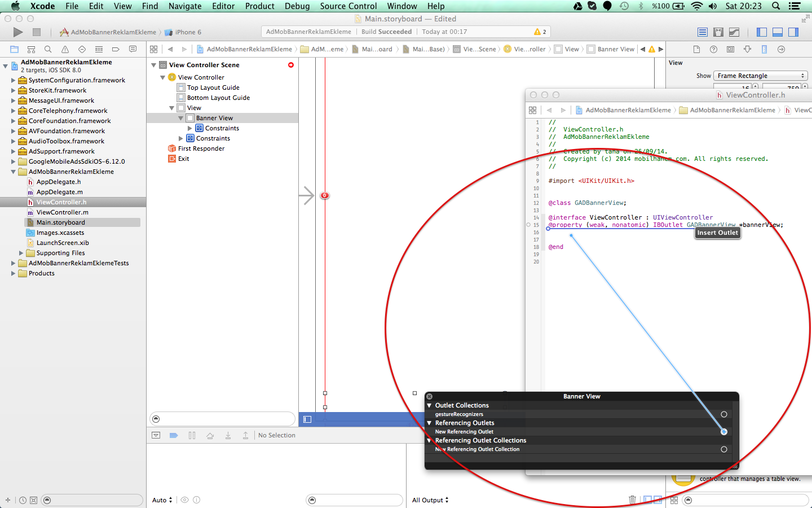
Task: Show the Identity inspector
Action: (x=730, y=49)
